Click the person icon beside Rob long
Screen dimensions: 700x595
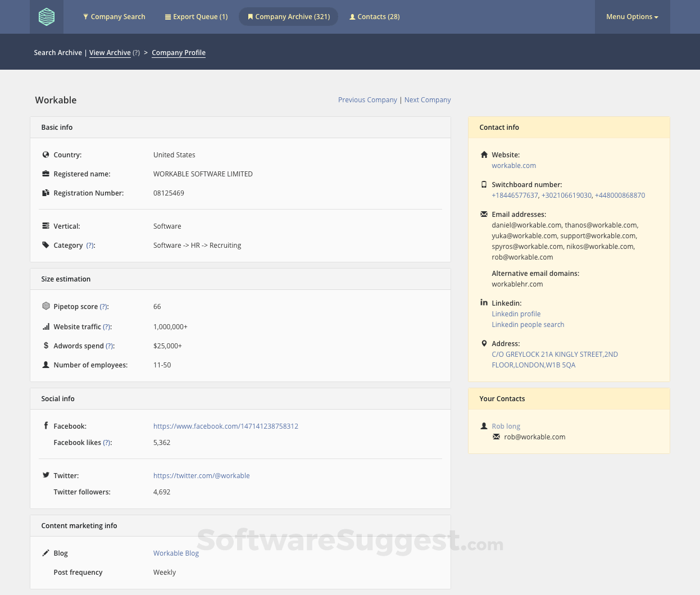(x=484, y=426)
